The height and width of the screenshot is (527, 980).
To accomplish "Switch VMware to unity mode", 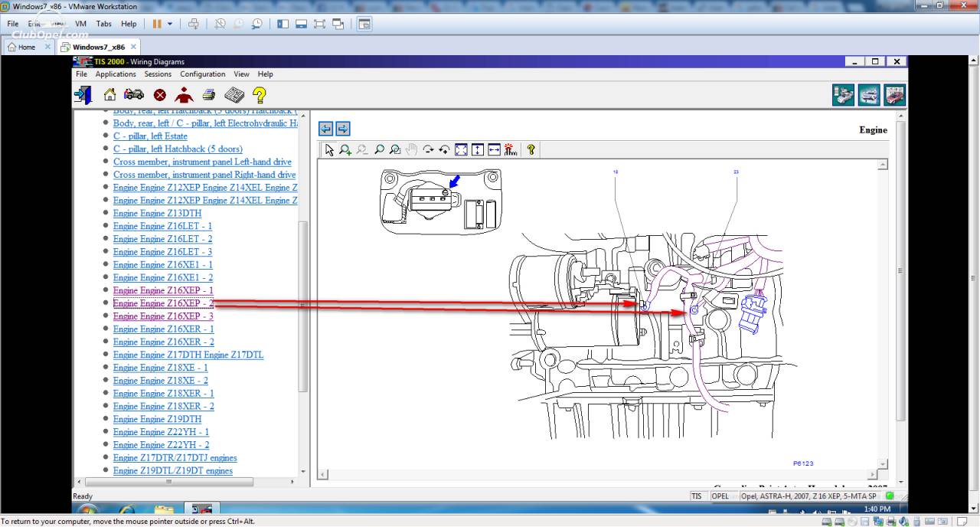I will (x=338, y=24).
